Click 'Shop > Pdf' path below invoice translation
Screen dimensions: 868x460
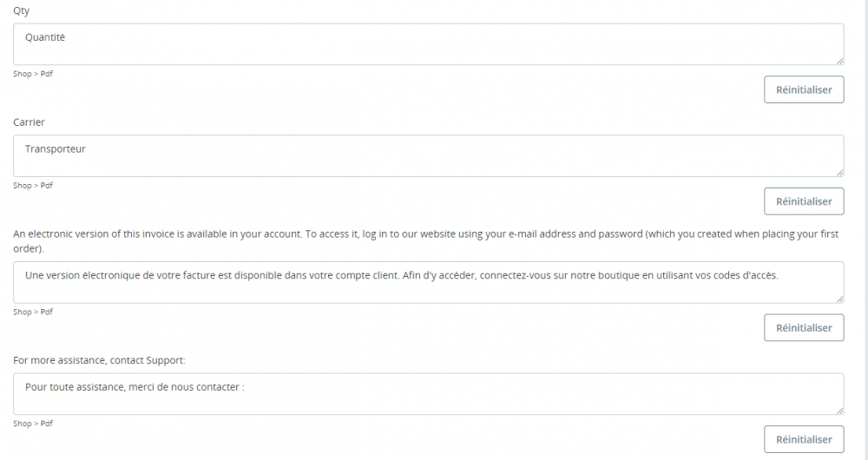click(33, 312)
